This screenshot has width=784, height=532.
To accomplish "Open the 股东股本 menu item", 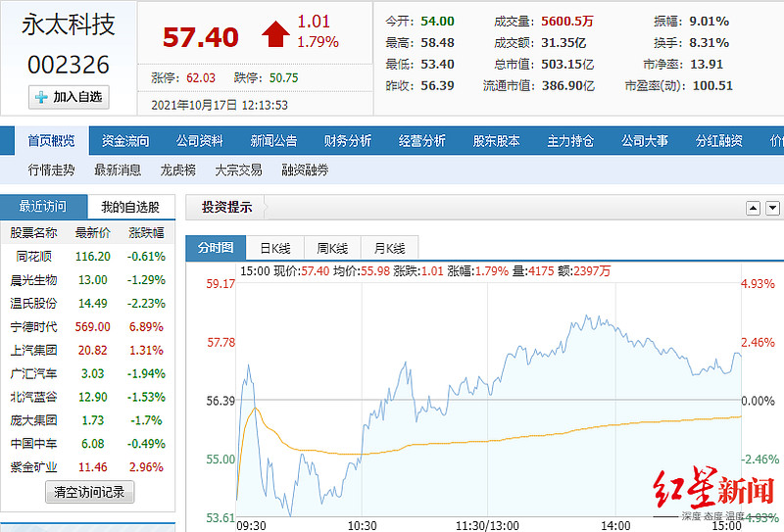I will [x=497, y=141].
